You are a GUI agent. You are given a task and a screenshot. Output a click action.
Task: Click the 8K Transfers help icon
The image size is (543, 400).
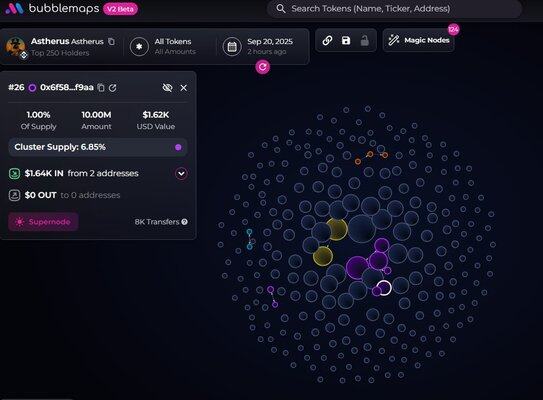coord(185,222)
